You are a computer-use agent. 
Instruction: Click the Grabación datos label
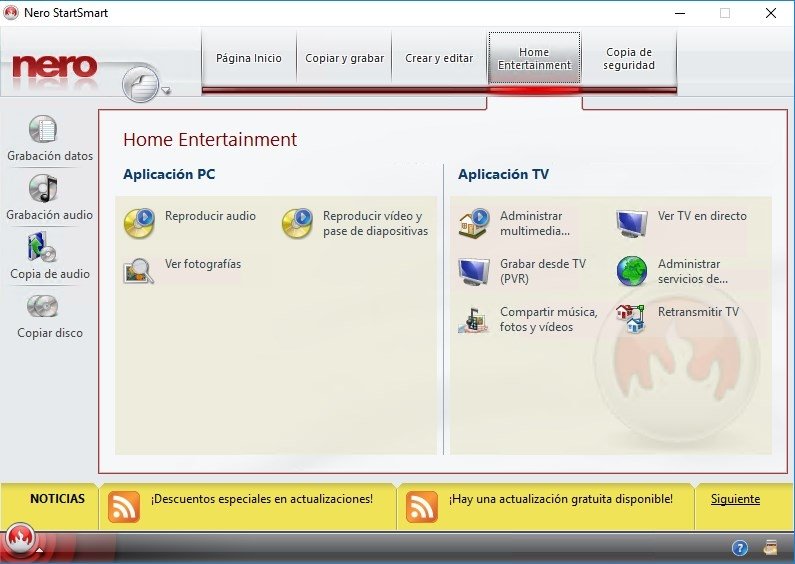[x=50, y=156]
